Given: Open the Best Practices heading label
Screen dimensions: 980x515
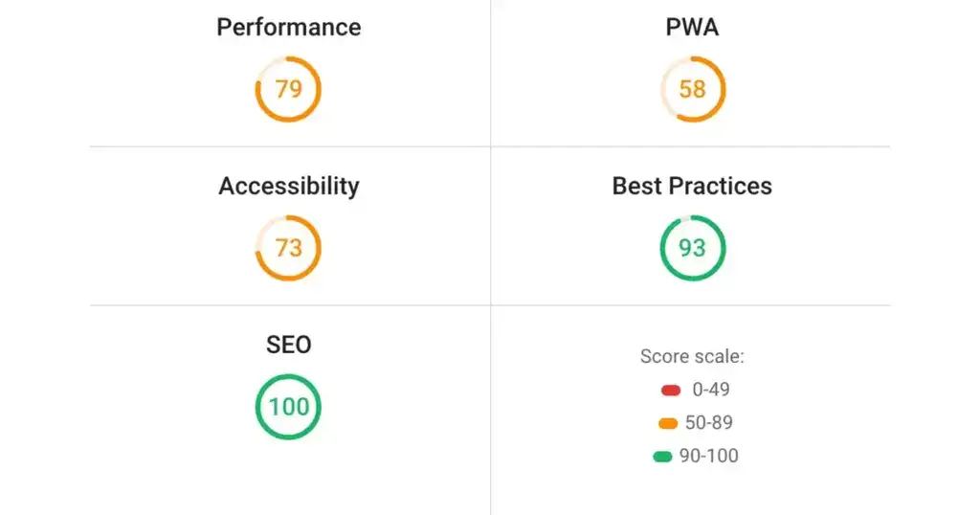Looking at the screenshot, I should 692,186.
